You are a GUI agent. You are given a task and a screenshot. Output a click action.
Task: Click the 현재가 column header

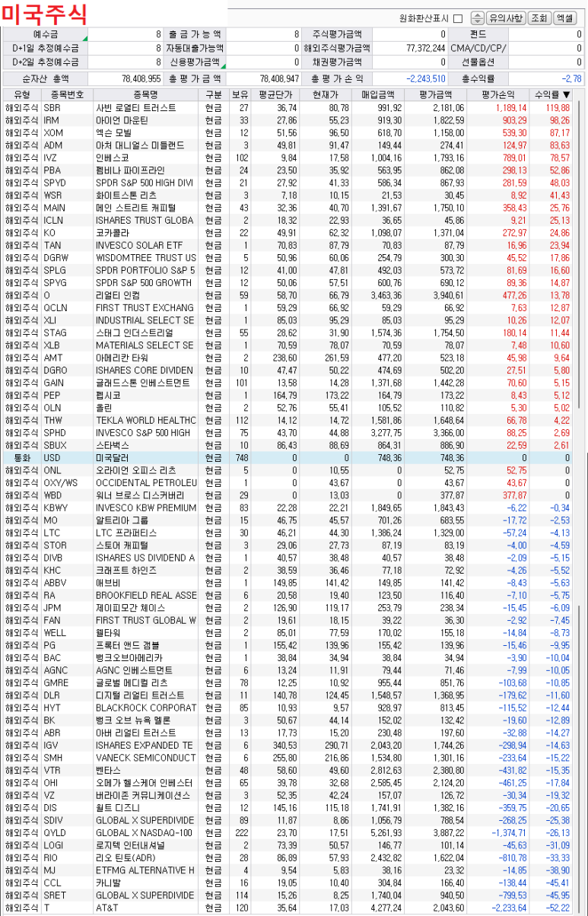326,94
